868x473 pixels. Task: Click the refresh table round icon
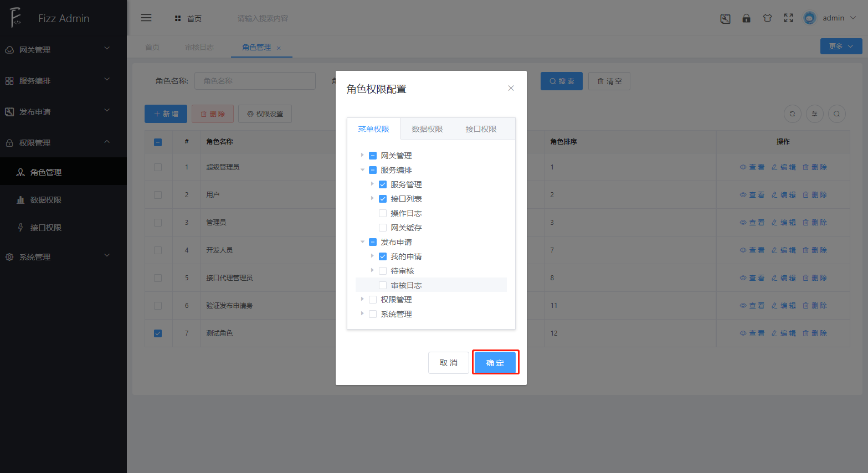tap(792, 114)
